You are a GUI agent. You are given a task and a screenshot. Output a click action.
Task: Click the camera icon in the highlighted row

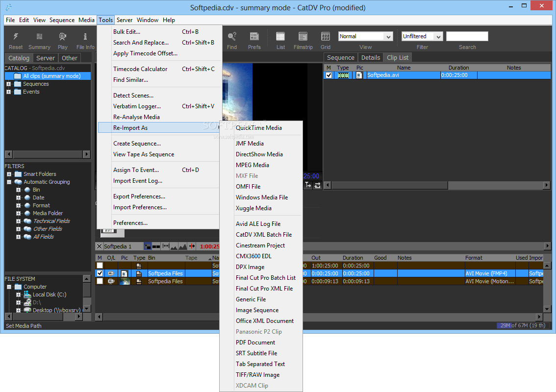click(111, 273)
